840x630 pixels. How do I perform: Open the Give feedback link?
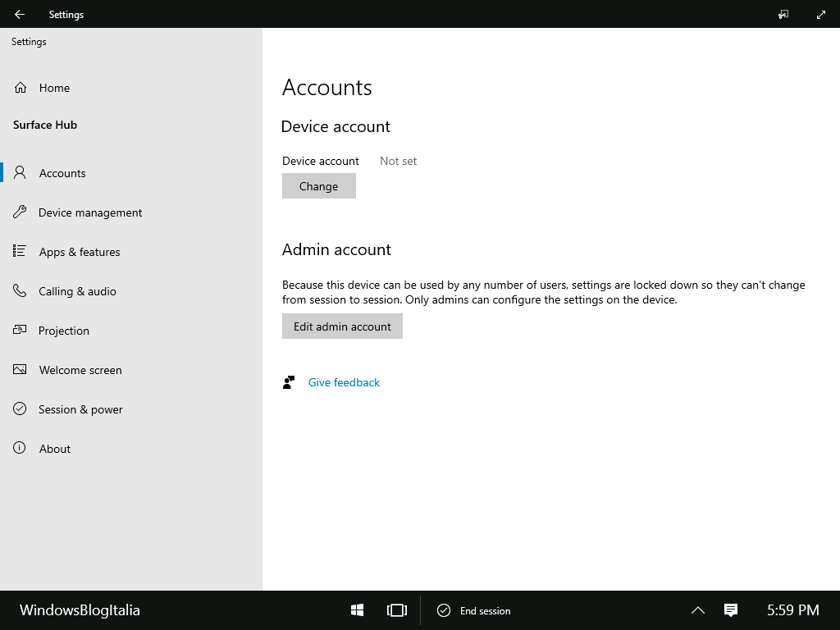[x=344, y=382]
